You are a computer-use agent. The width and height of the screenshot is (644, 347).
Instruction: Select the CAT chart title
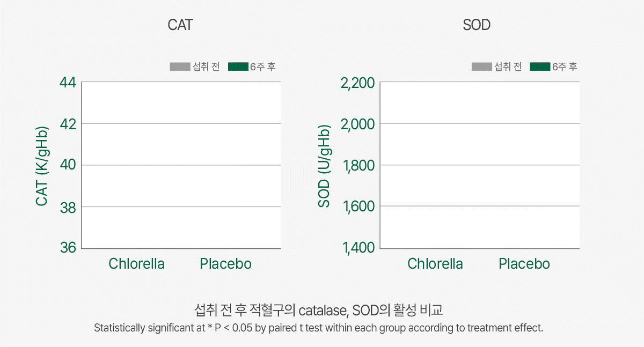tap(180, 25)
